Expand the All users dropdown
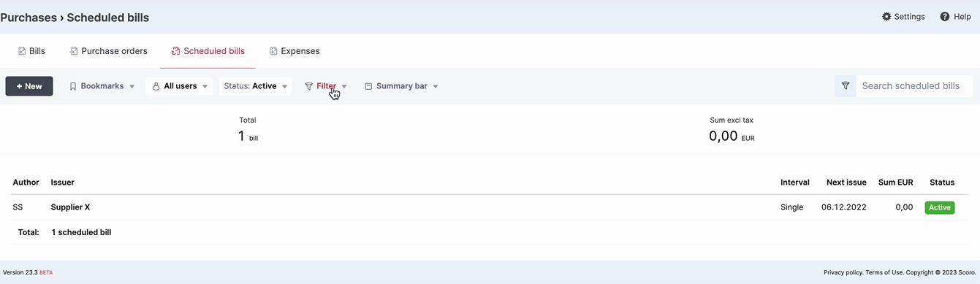The height and width of the screenshot is (284, 980). click(179, 86)
